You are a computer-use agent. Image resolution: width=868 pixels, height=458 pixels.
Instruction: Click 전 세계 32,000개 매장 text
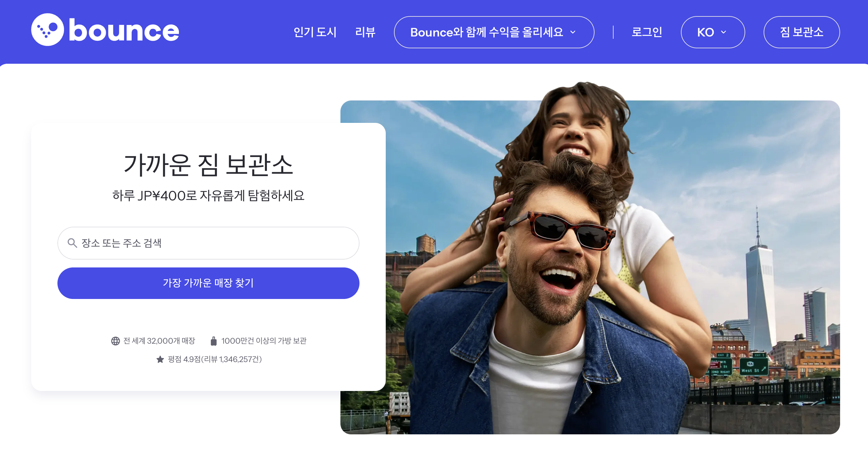point(159,341)
